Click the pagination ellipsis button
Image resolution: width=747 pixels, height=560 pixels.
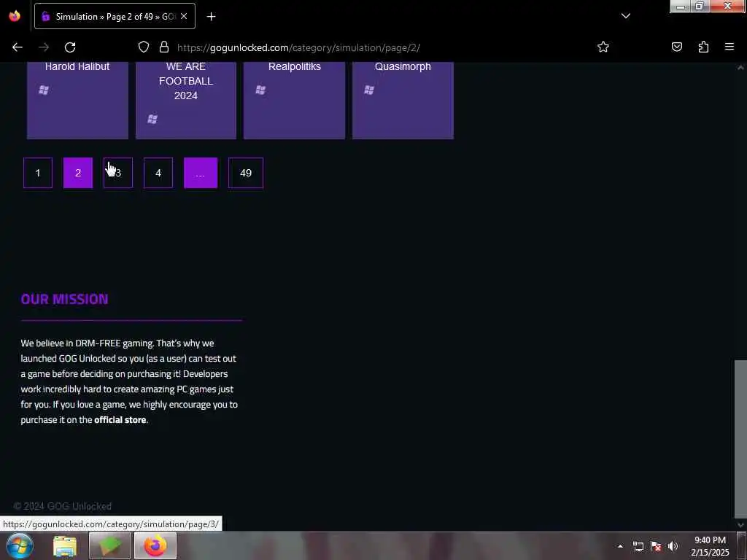(201, 173)
